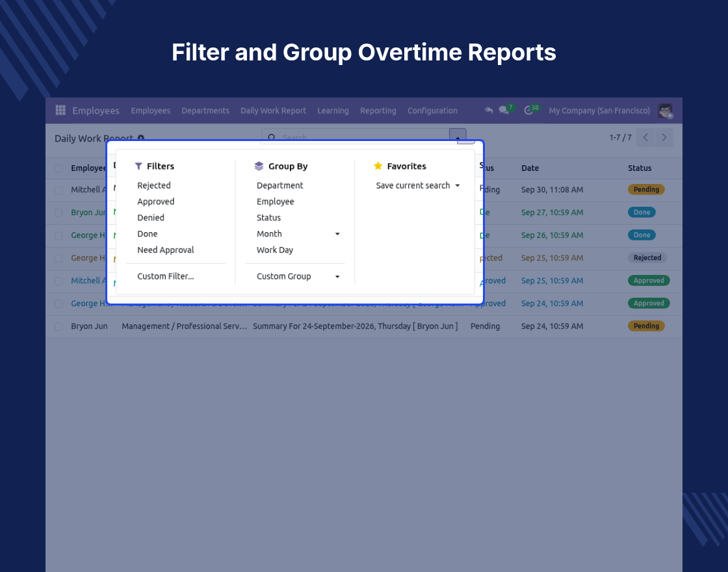Sort by the Date column header
This screenshot has height=572, width=728.
tap(530, 168)
